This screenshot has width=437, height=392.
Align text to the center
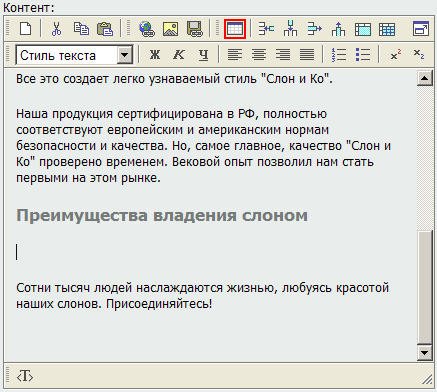[259, 54]
